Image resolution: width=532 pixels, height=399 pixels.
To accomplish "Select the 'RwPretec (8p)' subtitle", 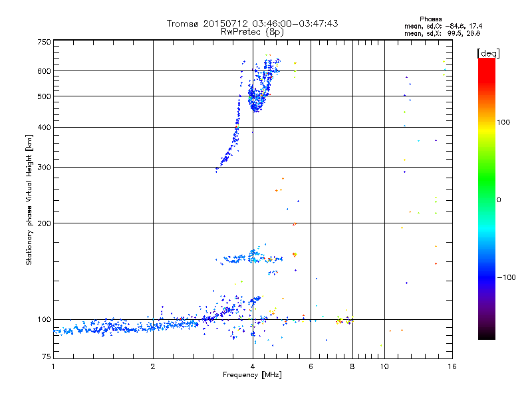I will [252, 32].
